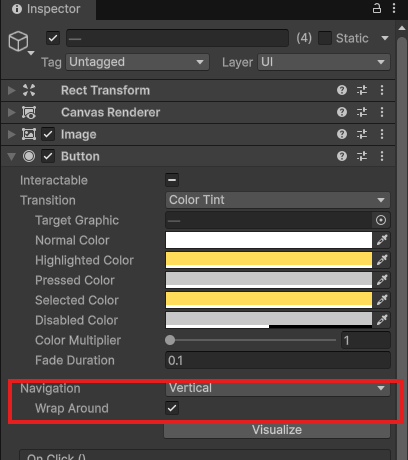408x460 pixels.
Task: Open Rect Transform more options menu
Action: 382,90
